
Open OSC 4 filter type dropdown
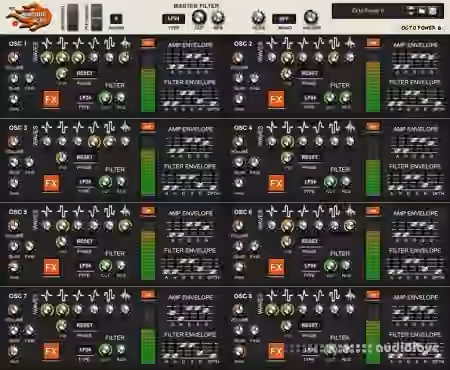(310, 182)
